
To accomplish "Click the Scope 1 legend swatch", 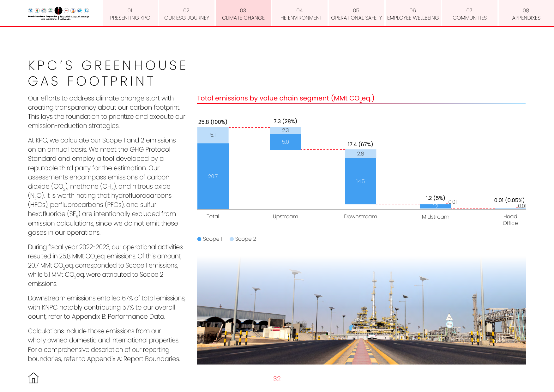I will [x=199, y=239].
